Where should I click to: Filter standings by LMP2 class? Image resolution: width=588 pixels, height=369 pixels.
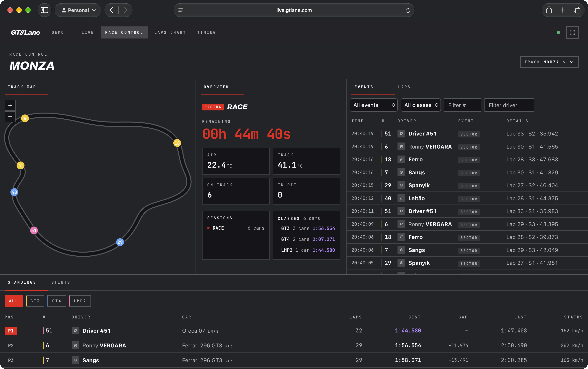click(80, 301)
